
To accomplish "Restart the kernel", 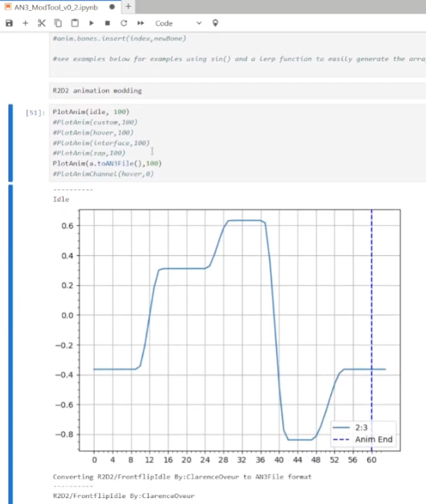I will click(x=124, y=23).
